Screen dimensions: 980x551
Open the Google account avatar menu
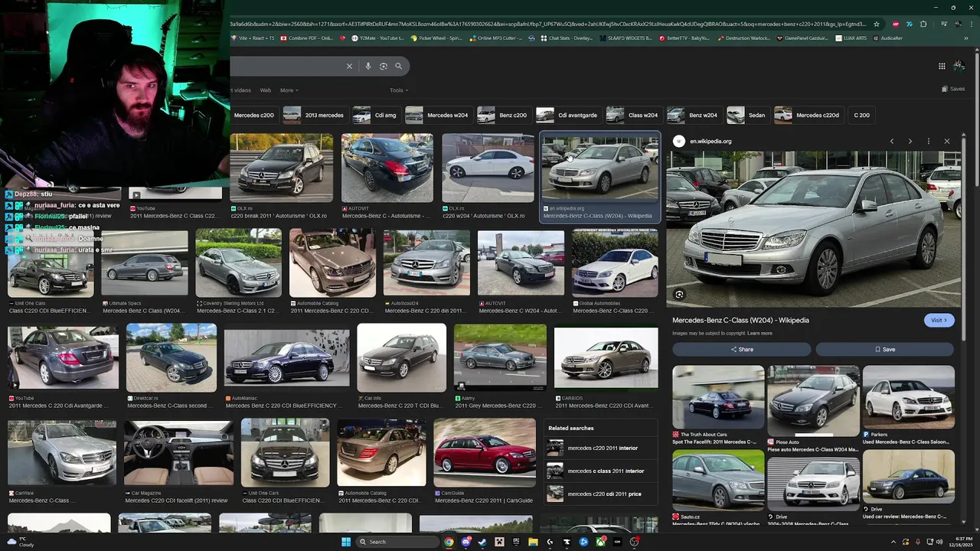(x=959, y=66)
